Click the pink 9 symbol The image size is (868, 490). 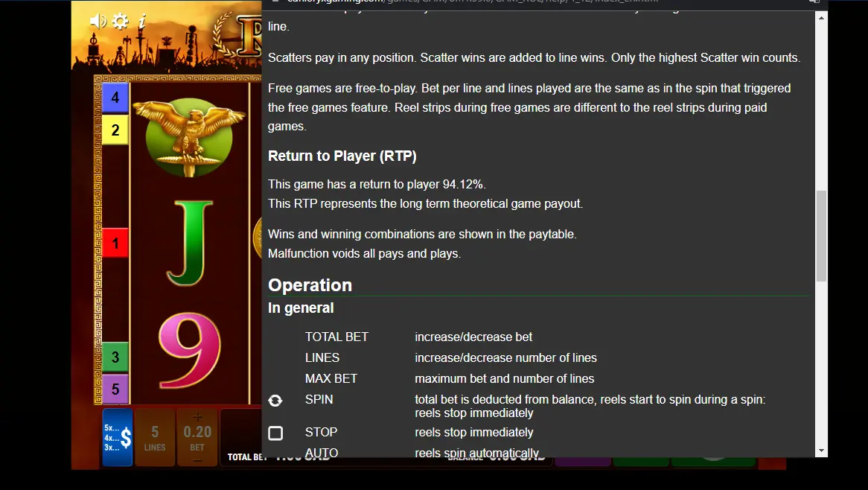[x=190, y=351]
